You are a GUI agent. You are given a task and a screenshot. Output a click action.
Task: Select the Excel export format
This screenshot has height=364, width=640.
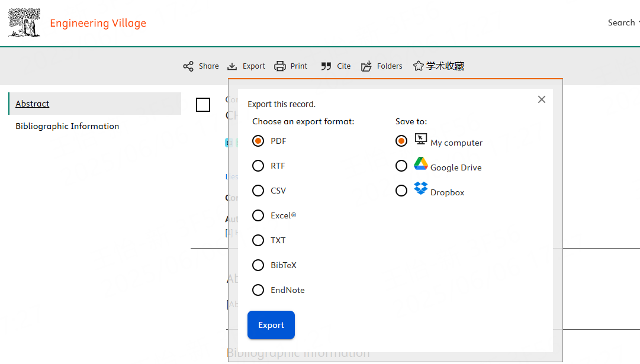258,215
